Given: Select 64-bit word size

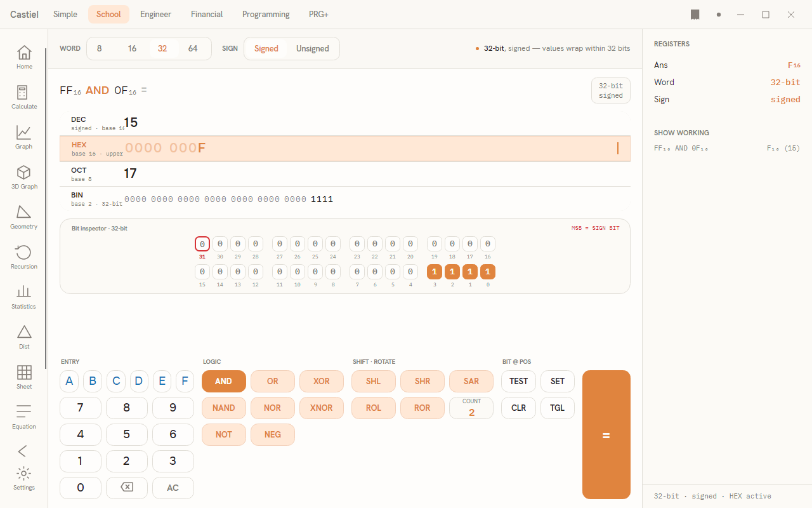Looking at the screenshot, I should click(x=193, y=48).
